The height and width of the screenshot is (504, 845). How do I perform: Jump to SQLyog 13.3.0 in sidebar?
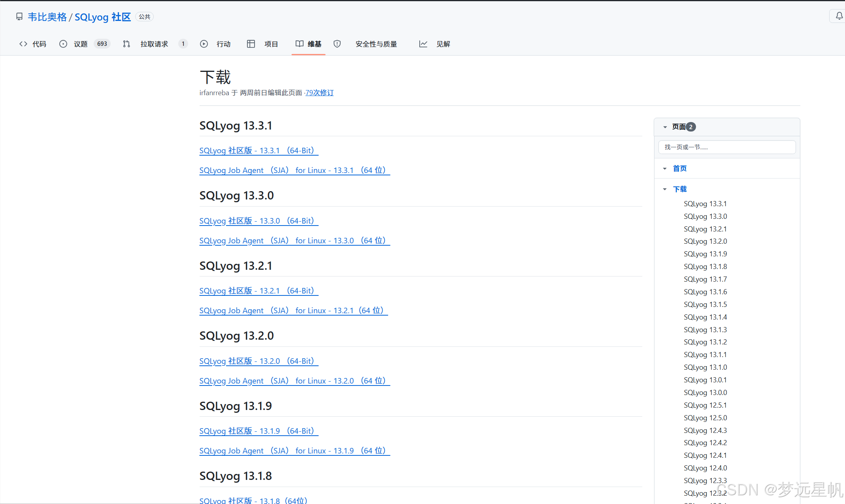[x=705, y=216]
